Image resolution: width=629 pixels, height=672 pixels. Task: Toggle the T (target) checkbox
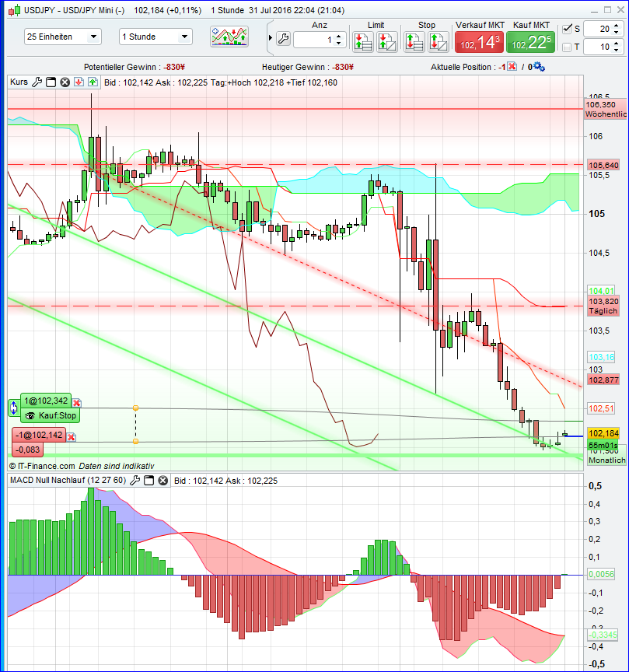pyautogui.click(x=567, y=47)
